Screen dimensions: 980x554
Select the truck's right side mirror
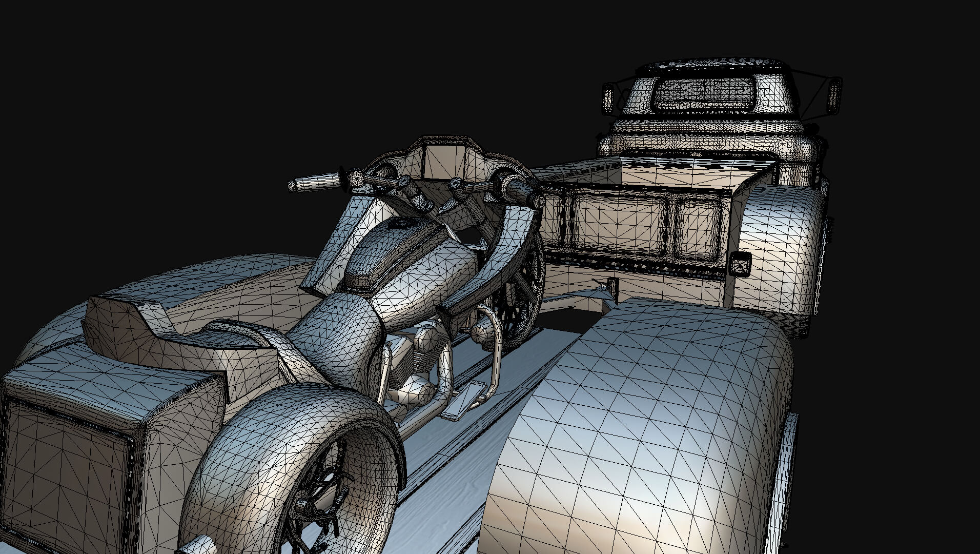pyautogui.click(x=835, y=95)
